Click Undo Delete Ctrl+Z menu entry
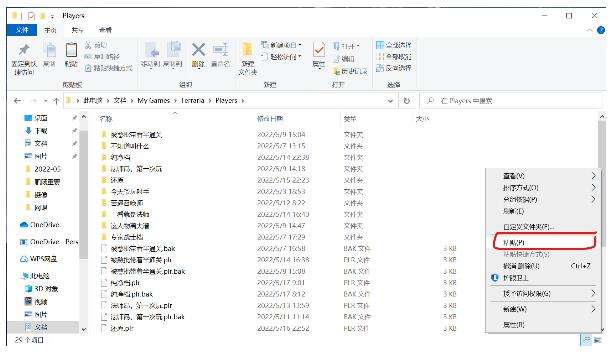 (x=544, y=266)
